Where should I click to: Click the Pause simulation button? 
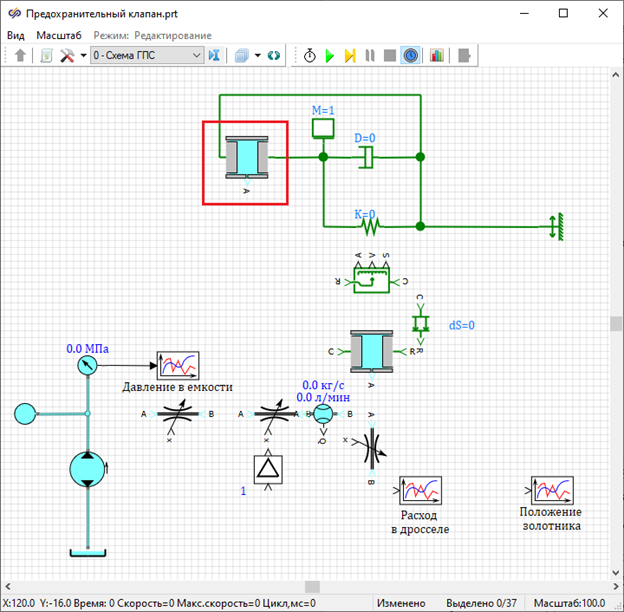pos(369,56)
